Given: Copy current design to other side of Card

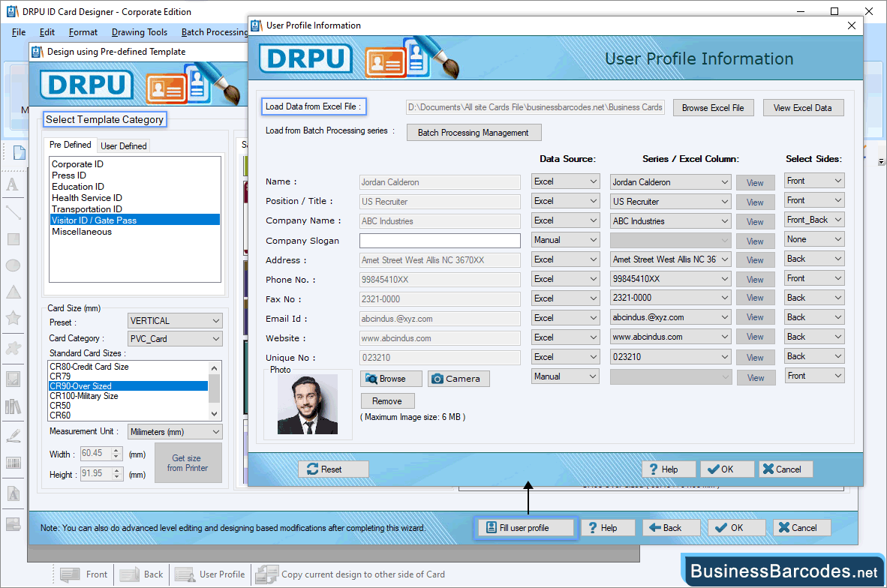Looking at the screenshot, I should 350,574.
